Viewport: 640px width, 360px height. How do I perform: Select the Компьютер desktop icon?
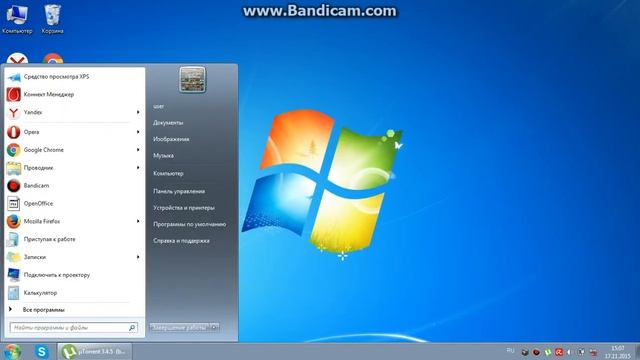click(x=17, y=18)
